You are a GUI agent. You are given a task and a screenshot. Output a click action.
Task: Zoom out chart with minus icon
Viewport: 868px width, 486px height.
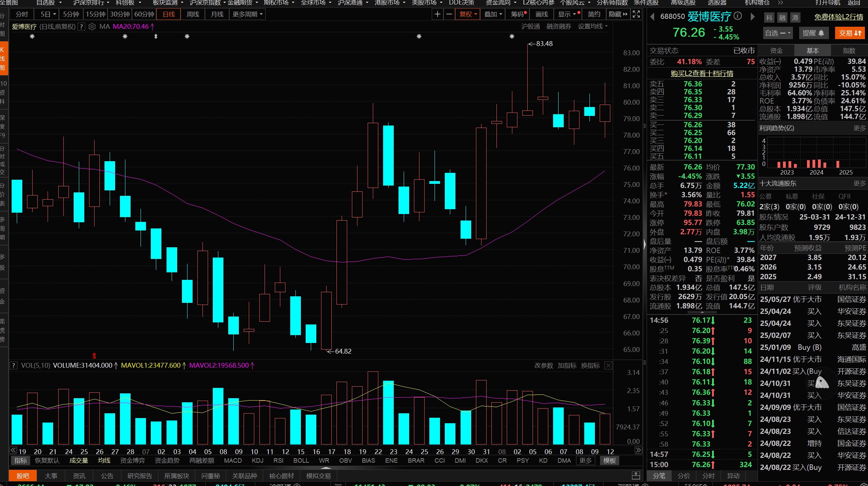pyautogui.click(x=449, y=14)
